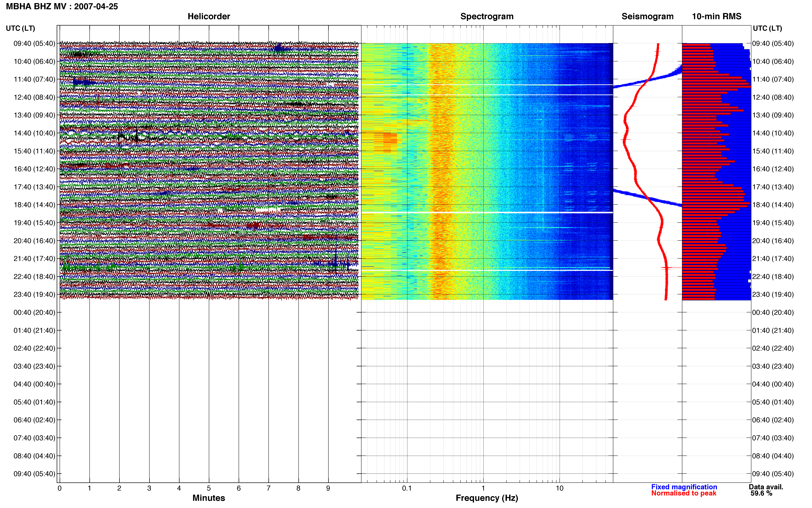Click the left '03:40 (23:40)' time label
The image size is (812, 508).
tap(34, 366)
